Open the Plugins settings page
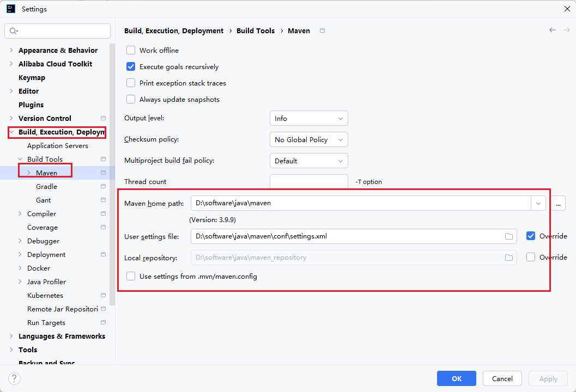This screenshot has height=392, width=576. [31, 105]
